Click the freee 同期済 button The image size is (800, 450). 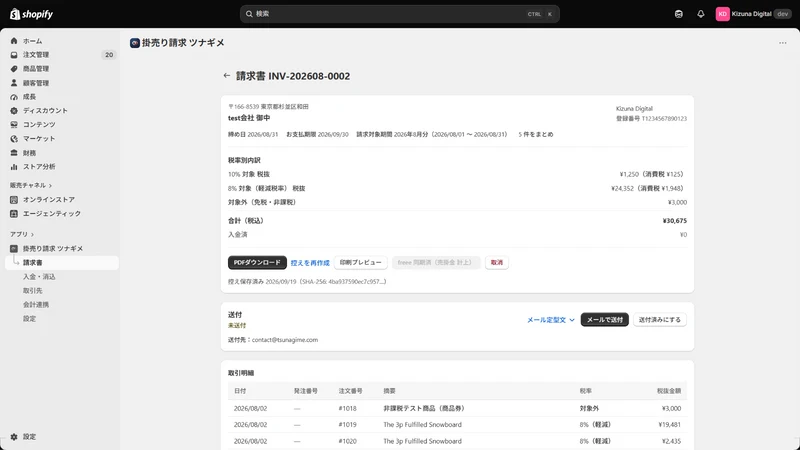point(435,262)
